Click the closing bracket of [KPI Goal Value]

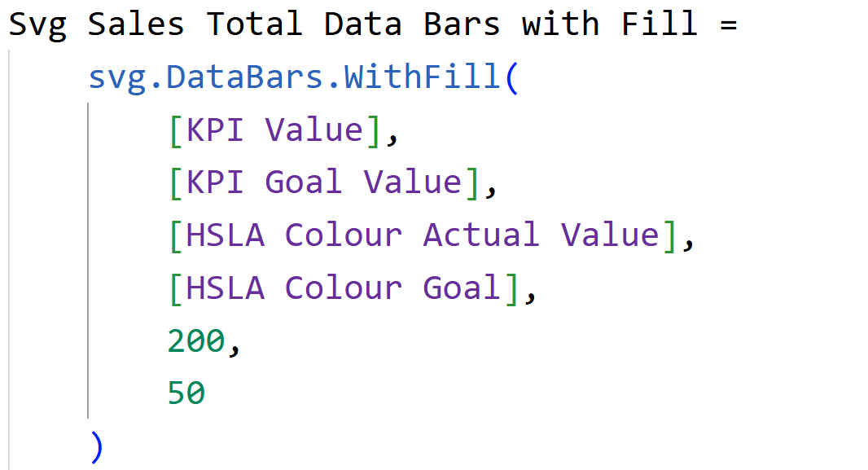(x=471, y=182)
